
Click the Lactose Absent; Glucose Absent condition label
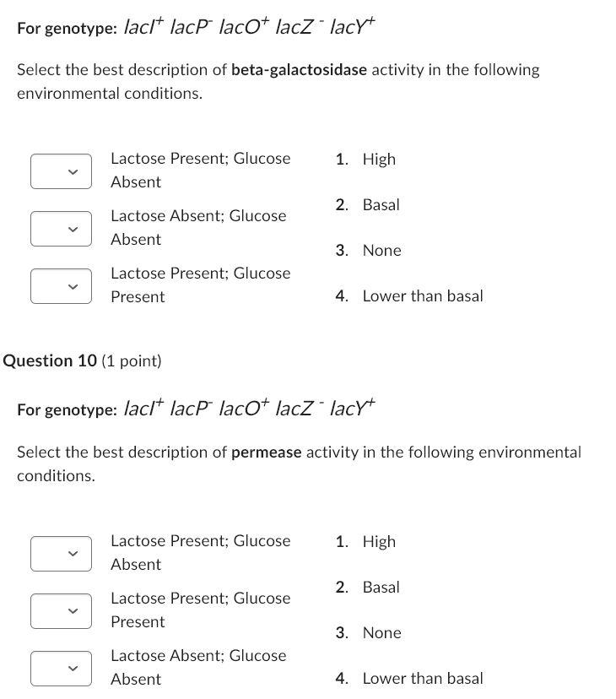point(198,227)
